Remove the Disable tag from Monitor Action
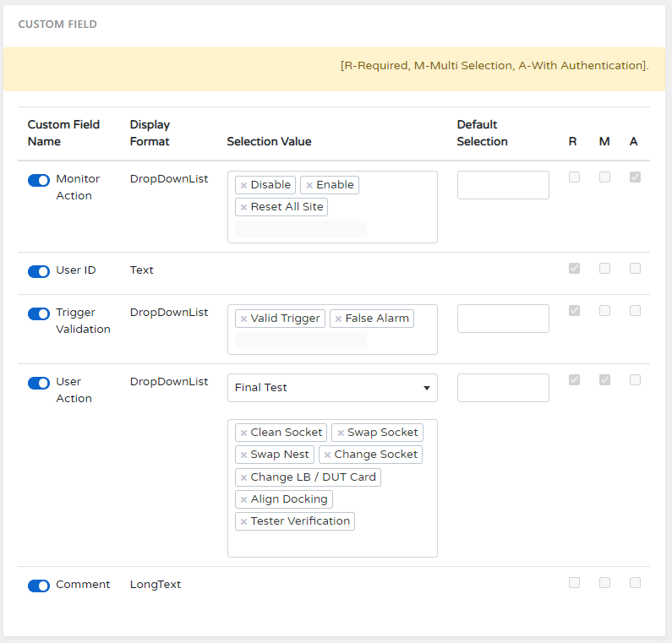The width and height of the screenshot is (672, 643). pyautogui.click(x=243, y=185)
